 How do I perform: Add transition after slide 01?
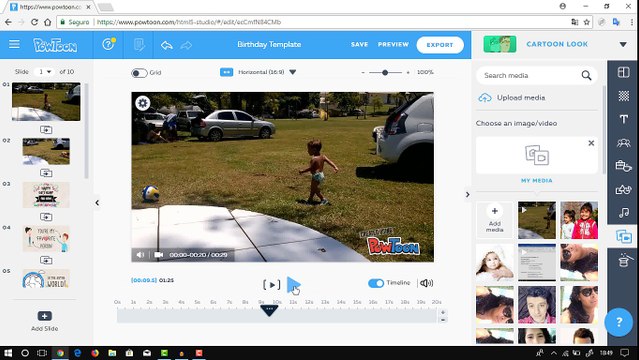pos(46,130)
